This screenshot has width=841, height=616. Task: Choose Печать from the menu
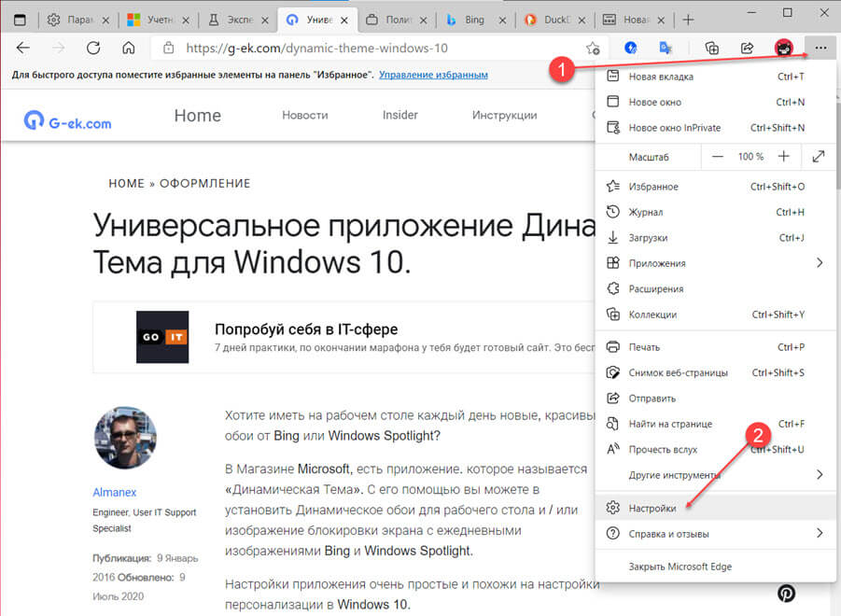pyautogui.click(x=716, y=347)
